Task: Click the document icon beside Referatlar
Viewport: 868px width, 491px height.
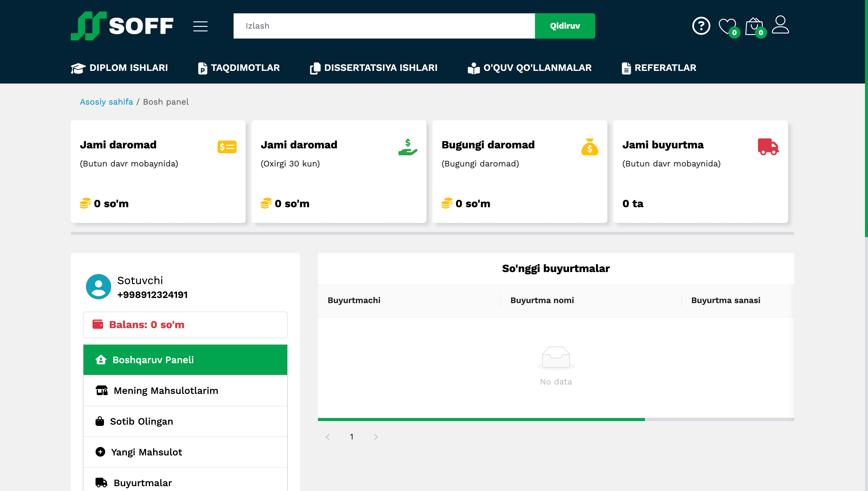Action: [626, 68]
